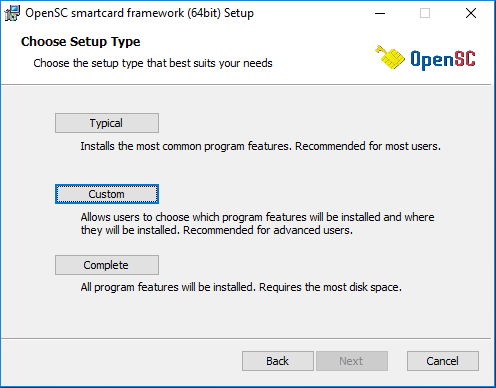Click the window title 'OpenSC smartcard framework'
The image size is (496, 388).
(x=105, y=13)
